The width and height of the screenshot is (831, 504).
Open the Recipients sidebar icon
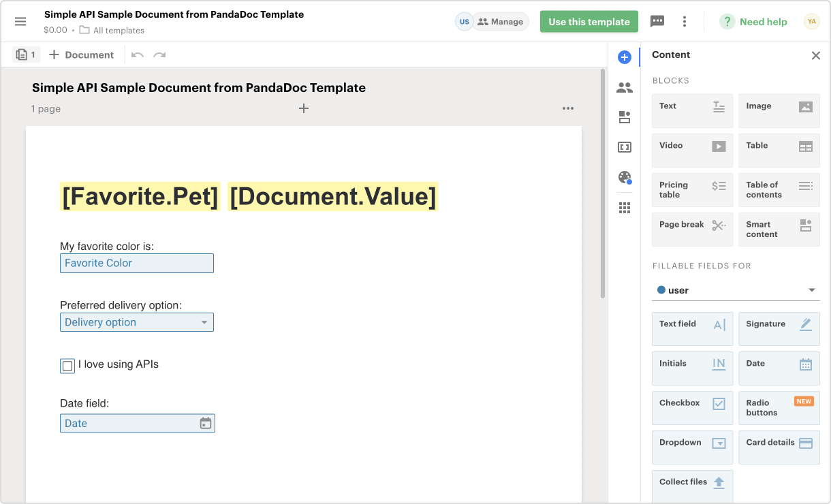click(x=625, y=87)
